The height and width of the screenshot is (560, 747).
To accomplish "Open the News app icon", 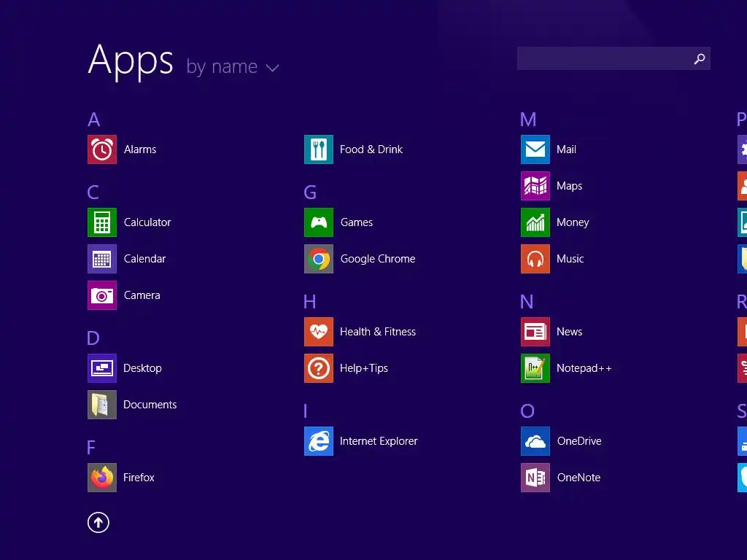I will 535,332.
